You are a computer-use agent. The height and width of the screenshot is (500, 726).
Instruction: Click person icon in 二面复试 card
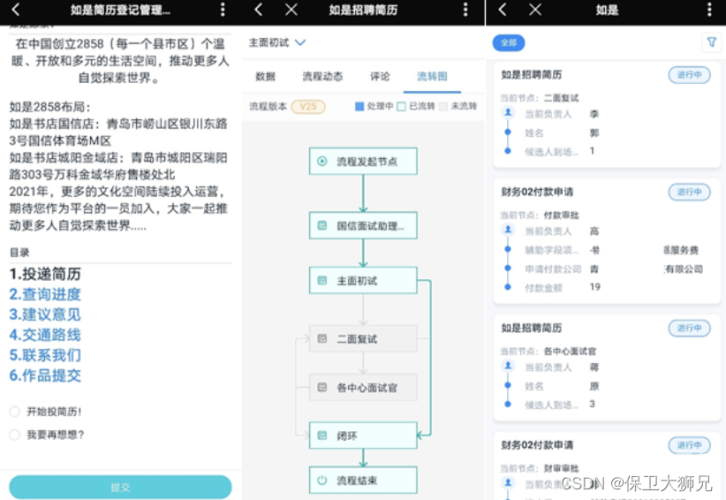508,112
